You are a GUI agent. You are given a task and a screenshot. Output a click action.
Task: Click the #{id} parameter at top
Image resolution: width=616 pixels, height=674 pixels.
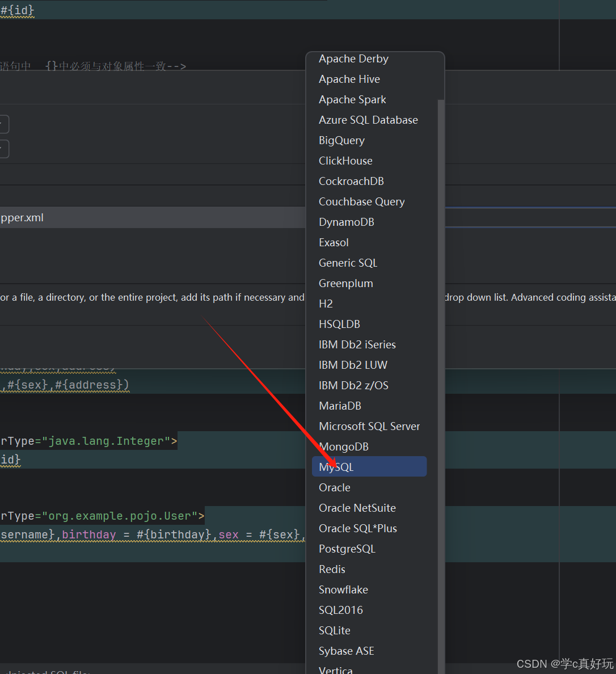click(x=17, y=10)
